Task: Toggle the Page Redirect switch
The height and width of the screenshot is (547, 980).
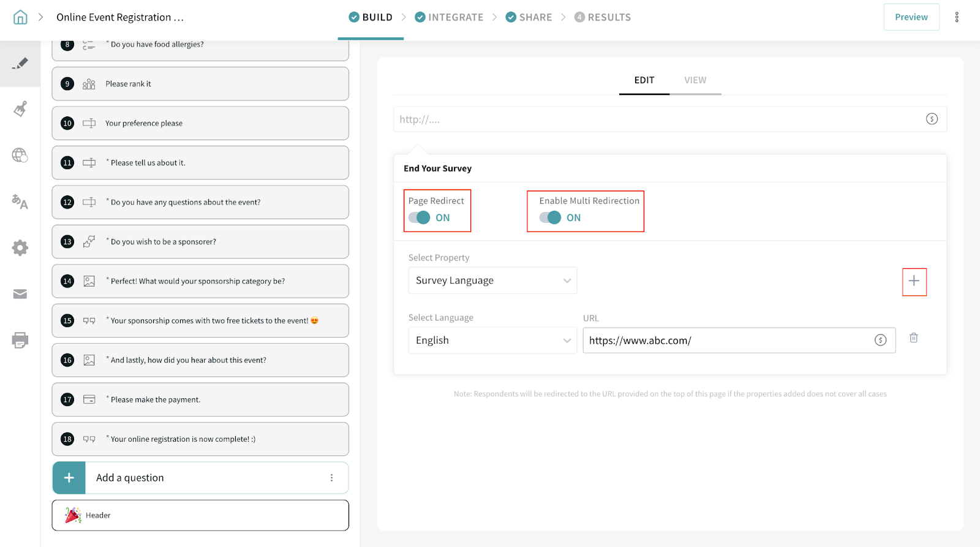Action: point(420,218)
